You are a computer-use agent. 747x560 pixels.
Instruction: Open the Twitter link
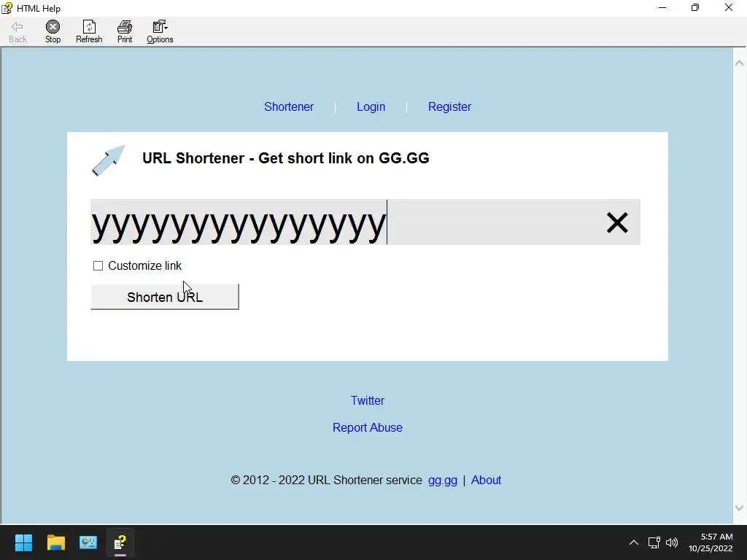[368, 400]
